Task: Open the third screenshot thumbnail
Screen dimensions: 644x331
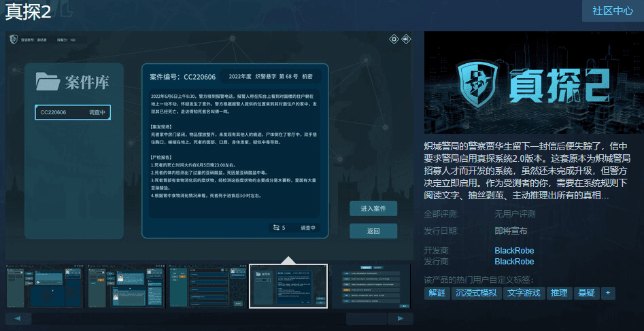Action: (207, 286)
